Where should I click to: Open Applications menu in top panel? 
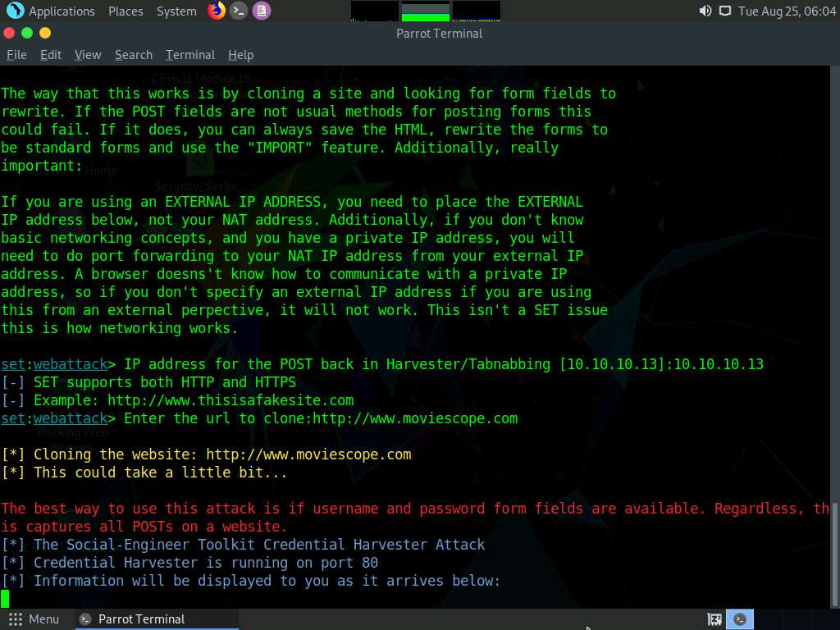[x=62, y=11]
